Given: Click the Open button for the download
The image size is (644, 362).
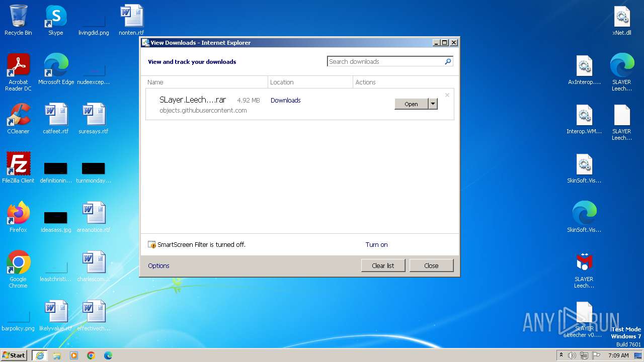Looking at the screenshot, I should click(411, 104).
